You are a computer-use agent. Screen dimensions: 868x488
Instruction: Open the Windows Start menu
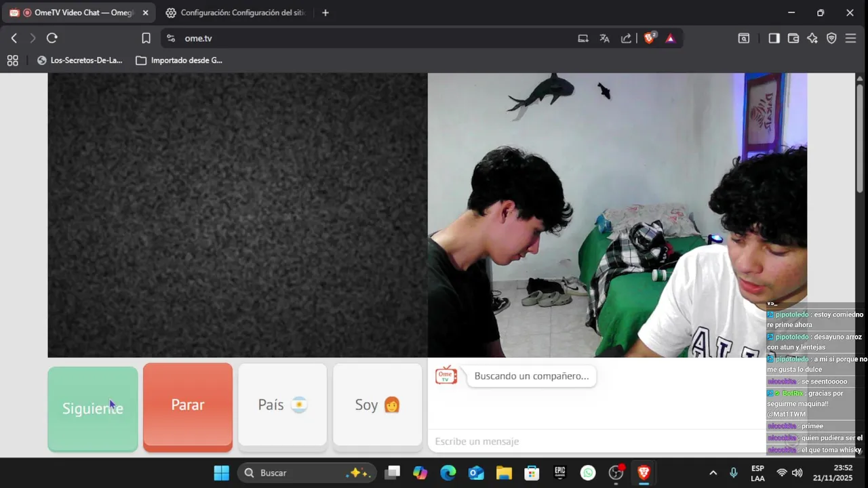pos(222,473)
